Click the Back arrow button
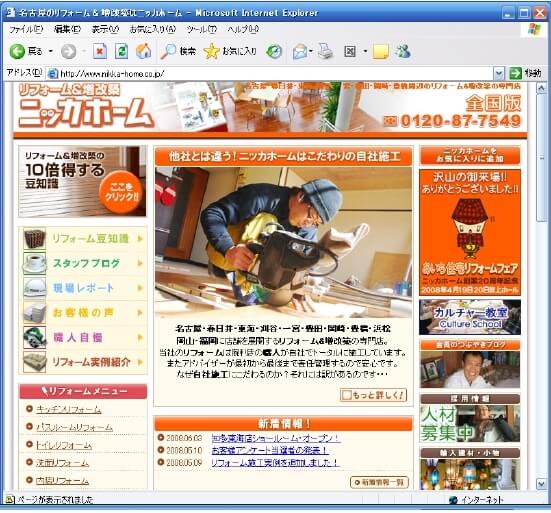 (x=17, y=51)
